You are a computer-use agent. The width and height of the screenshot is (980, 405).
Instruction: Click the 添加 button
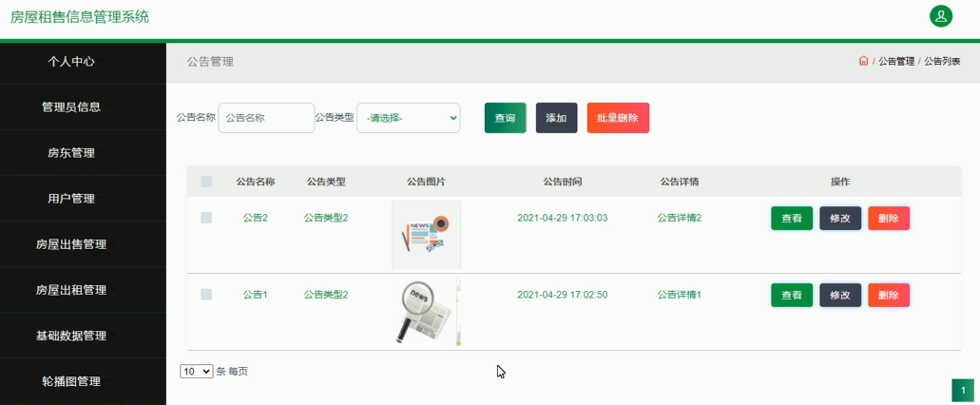[x=556, y=118]
